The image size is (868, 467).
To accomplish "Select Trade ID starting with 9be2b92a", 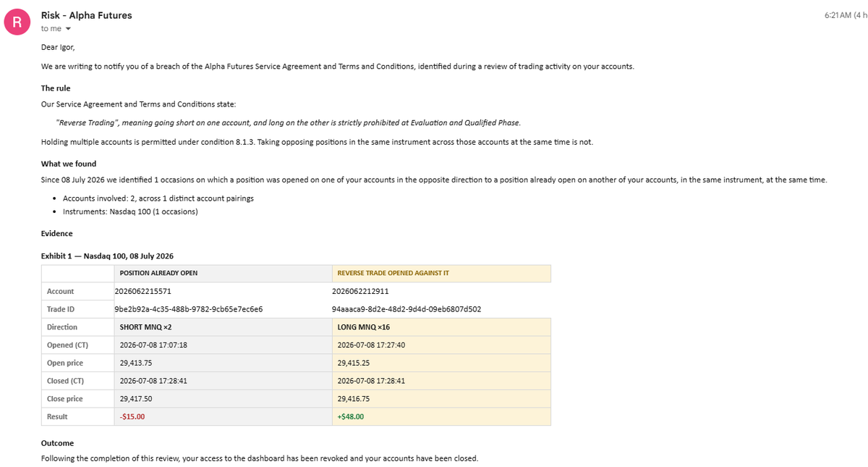I will click(188, 309).
